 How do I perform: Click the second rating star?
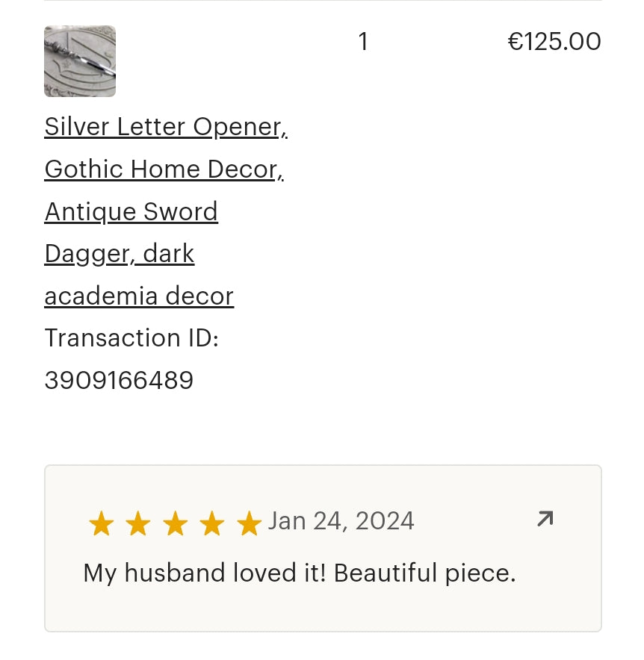pyautogui.click(x=137, y=523)
